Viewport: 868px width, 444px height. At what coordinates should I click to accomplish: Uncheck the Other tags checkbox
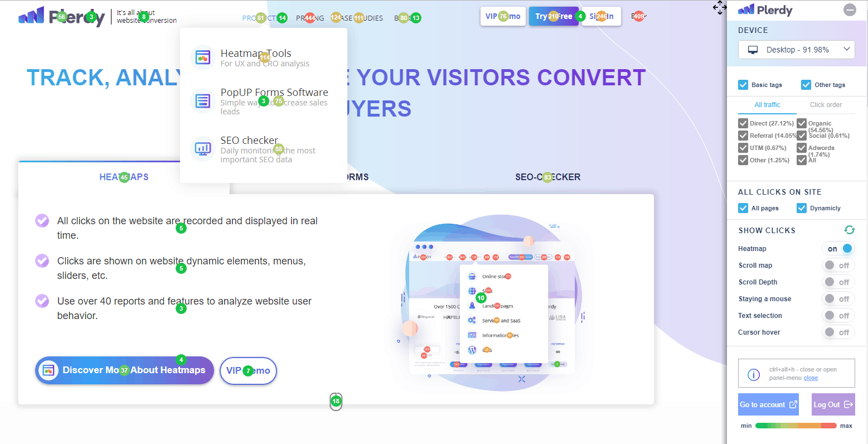[x=806, y=85]
